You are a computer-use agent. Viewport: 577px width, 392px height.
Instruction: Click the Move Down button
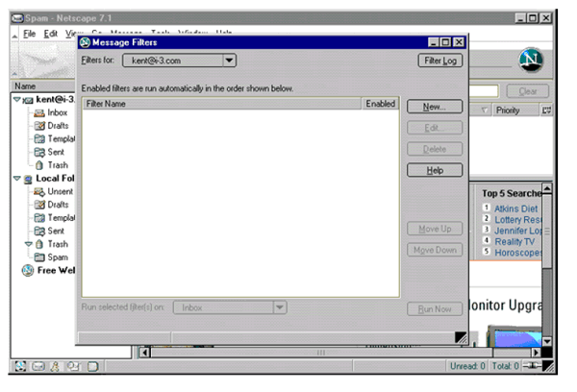coord(435,250)
